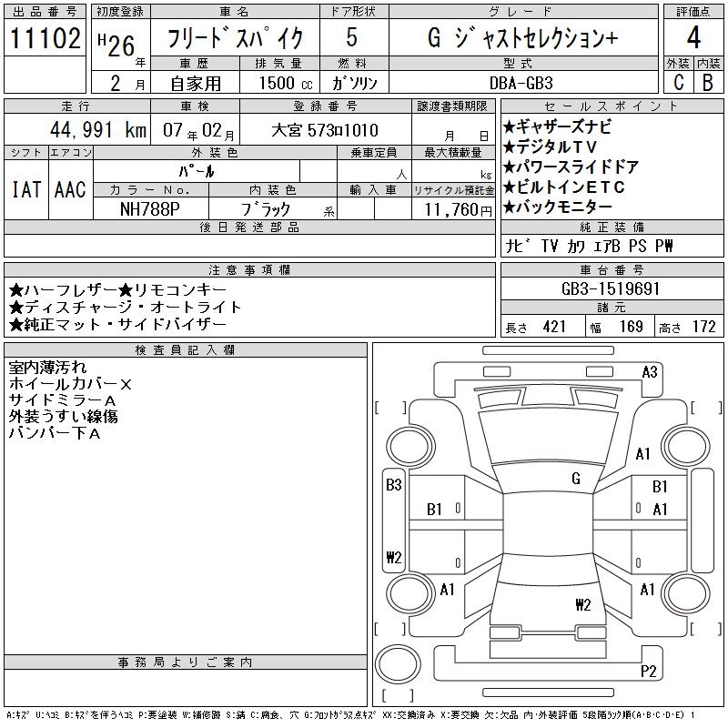This screenshot has width=728, height=728.
Task: Select the door count value 5
Action: pos(352,37)
